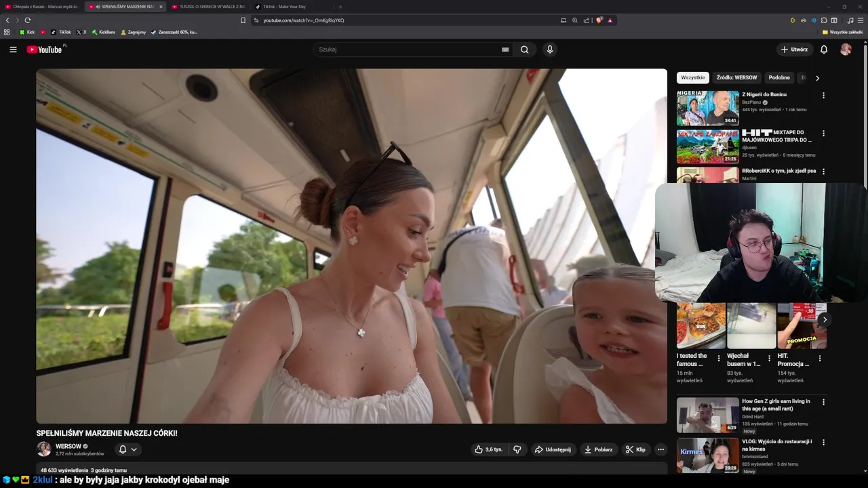
Task: Click the video player area to pause
Action: coord(351,246)
